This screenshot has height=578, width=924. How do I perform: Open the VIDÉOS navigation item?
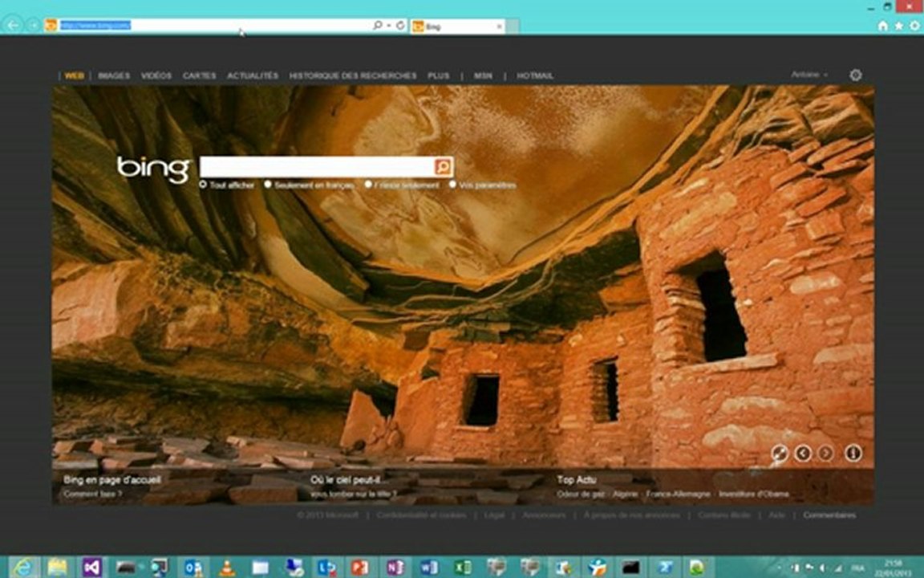point(156,75)
